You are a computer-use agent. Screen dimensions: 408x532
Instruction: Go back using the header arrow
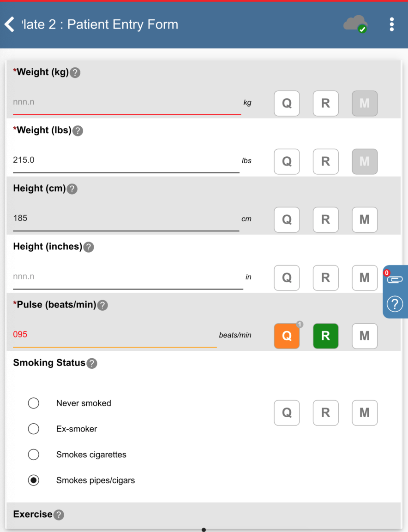(x=10, y=24)
